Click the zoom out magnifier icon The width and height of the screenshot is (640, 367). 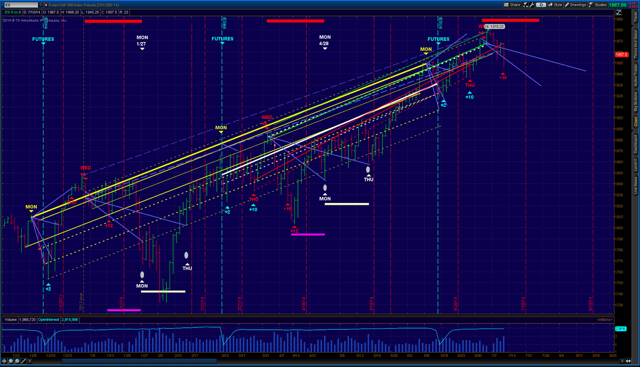17,361
